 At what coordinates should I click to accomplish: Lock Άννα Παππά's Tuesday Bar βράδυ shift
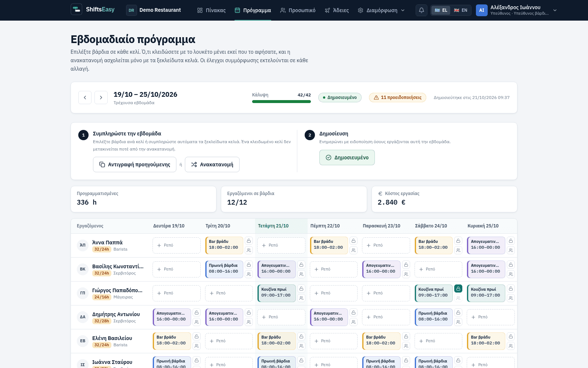pos(249,241)
